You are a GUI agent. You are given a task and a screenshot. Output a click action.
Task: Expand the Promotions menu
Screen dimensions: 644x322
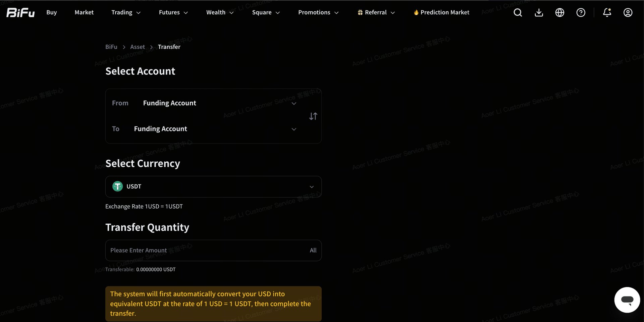pyautogui.click(x=319, y=12)
